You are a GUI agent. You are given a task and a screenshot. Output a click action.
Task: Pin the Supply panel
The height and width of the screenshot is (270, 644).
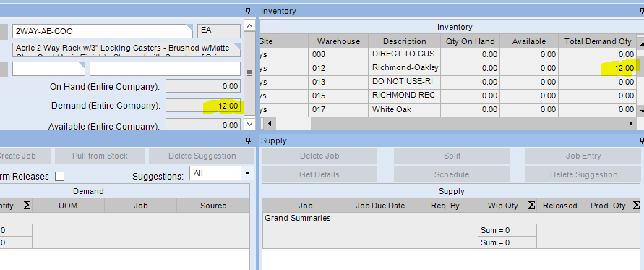point(642,140)
